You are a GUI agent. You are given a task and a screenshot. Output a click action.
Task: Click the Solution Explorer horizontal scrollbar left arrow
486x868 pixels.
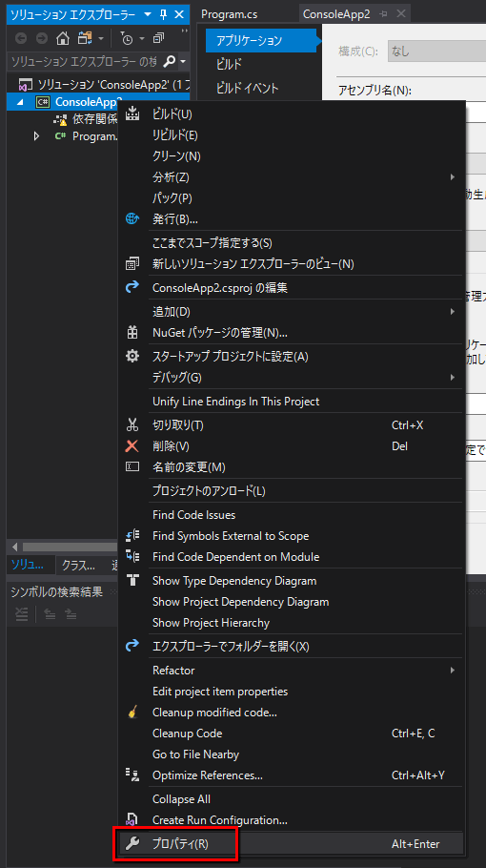(x=14, y=547)
